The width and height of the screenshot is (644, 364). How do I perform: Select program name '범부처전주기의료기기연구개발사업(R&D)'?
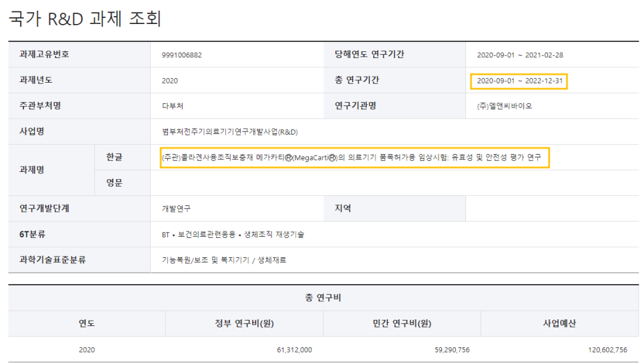[229, 132]
